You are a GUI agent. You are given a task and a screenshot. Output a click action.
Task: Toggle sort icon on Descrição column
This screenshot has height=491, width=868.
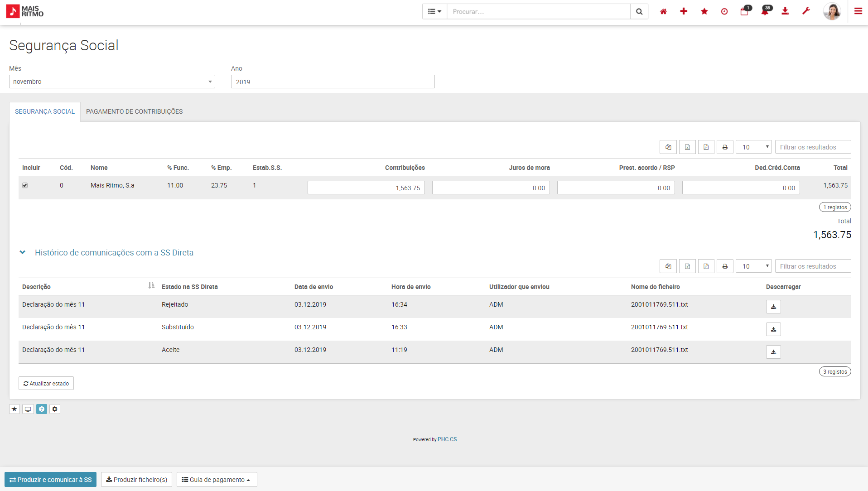click(x=151, y=285)
